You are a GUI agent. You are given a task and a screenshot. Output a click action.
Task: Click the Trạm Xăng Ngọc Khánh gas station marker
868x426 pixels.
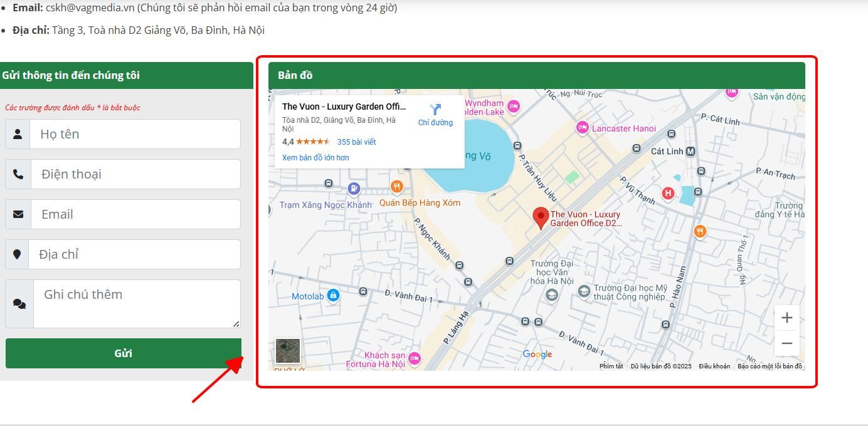(354, 188)
